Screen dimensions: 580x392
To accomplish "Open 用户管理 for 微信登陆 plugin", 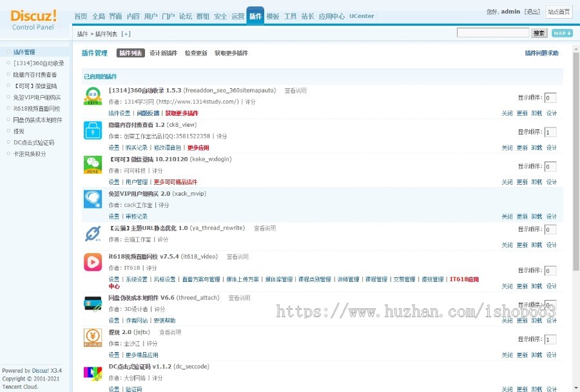I will pos(137,182).
